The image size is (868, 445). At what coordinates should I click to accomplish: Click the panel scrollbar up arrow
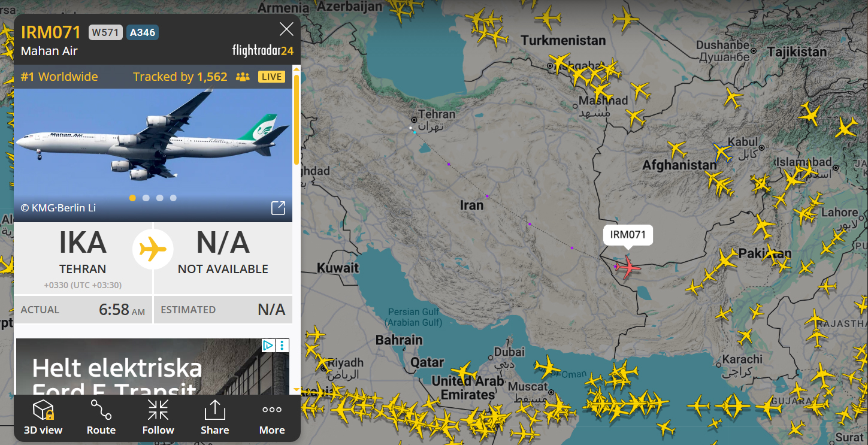pos(296,70)
